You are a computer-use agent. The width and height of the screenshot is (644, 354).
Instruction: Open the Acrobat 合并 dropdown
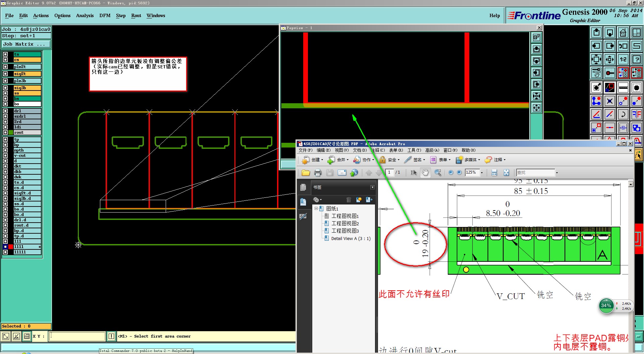(338, 160)
